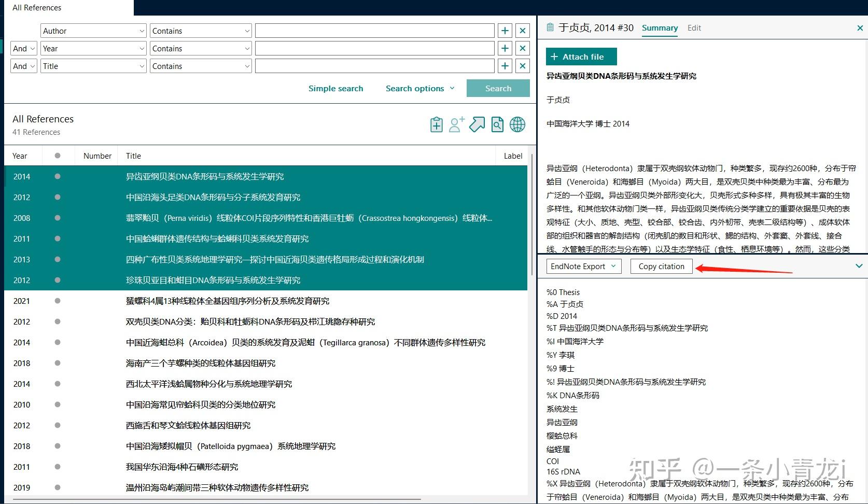Toggle read status dot for 2018 海南产三个芋螺 reference
The image size is (868, 504).
(58, 363)
